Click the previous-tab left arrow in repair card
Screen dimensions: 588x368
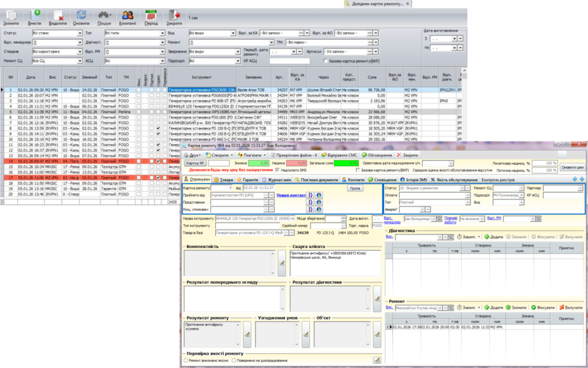tap(574, 179)
